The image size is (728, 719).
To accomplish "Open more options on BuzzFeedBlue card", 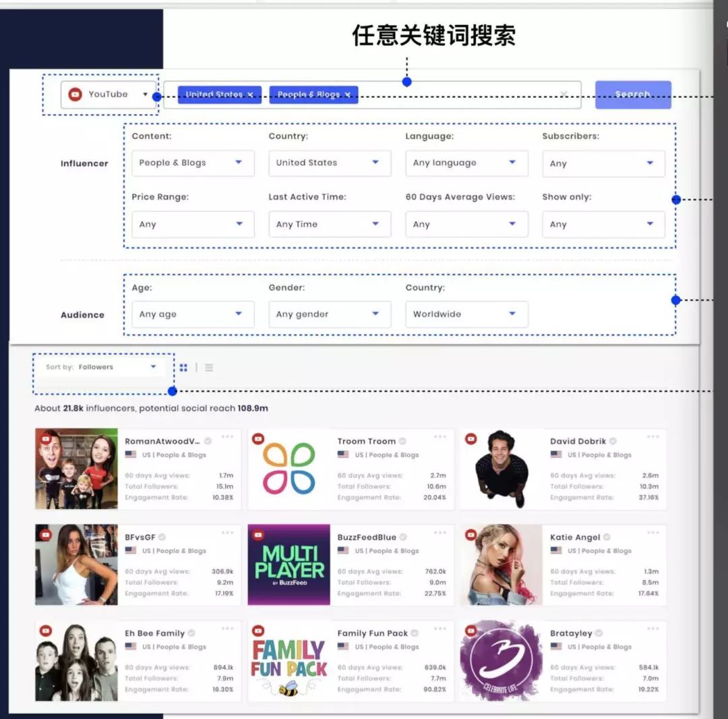I will tap(440, 533).
